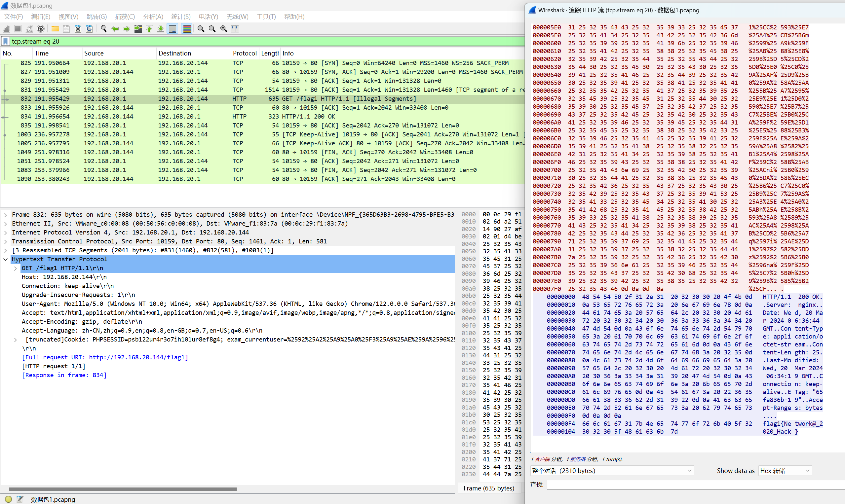Jump to first packet icon
Image resolution: width=845 pixels, height=504 pixels.
149,29
